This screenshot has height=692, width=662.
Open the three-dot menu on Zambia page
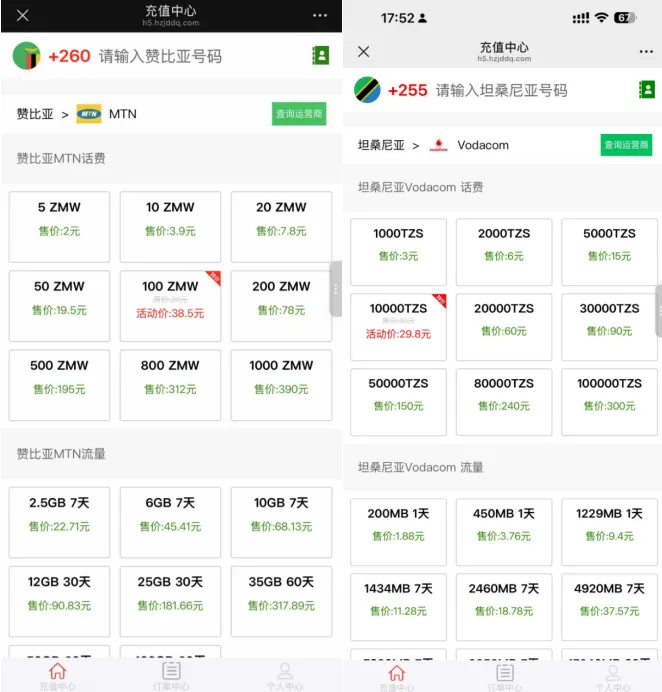pyautogui.click(x=320, y=15)
